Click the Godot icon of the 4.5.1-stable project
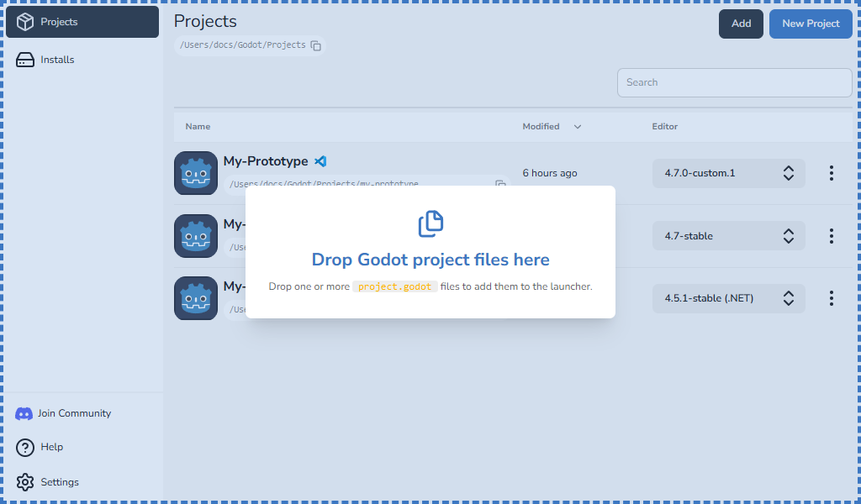861x504 pixels. (x=196, y=298)
